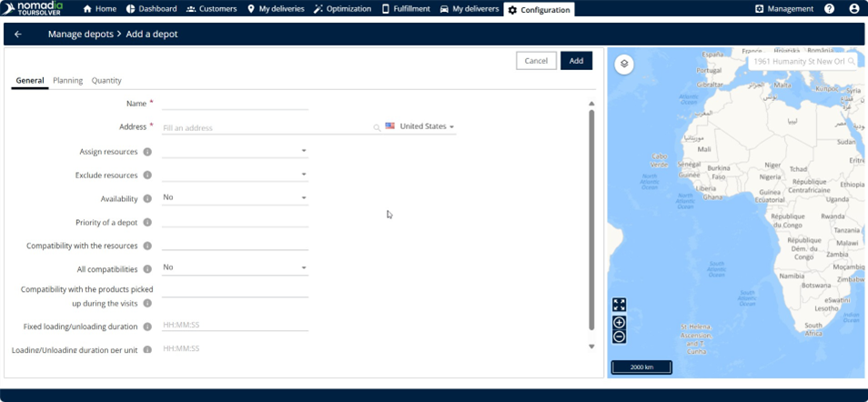
Task: Click the address search magnifier icon
Action: (x=377, y=128)
